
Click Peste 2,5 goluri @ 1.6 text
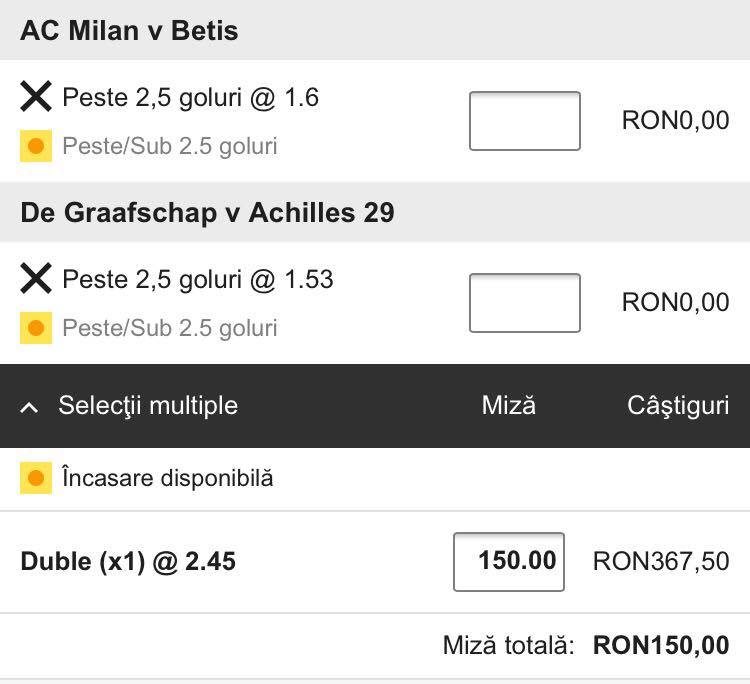click(190, 98)
